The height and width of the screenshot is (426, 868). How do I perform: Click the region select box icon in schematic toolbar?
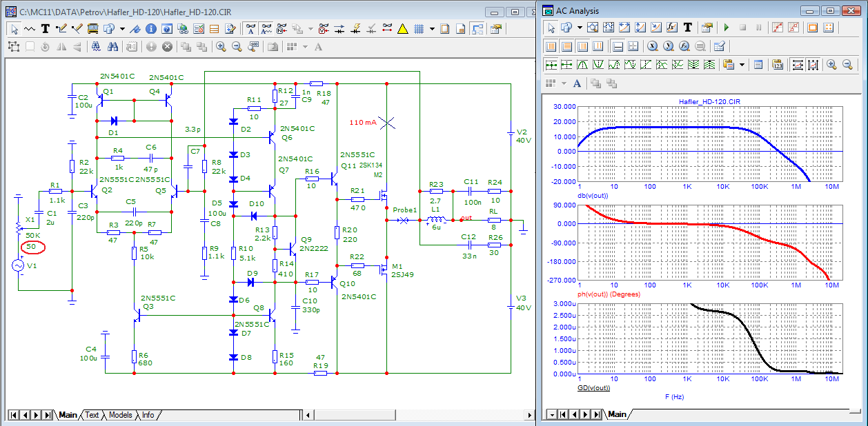(x=14, y=46)
